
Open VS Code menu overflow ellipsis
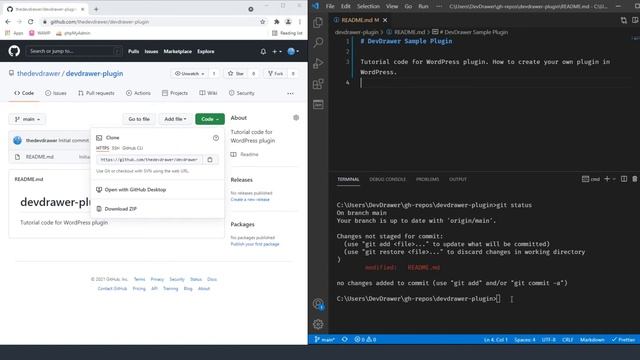coord(439,6)
